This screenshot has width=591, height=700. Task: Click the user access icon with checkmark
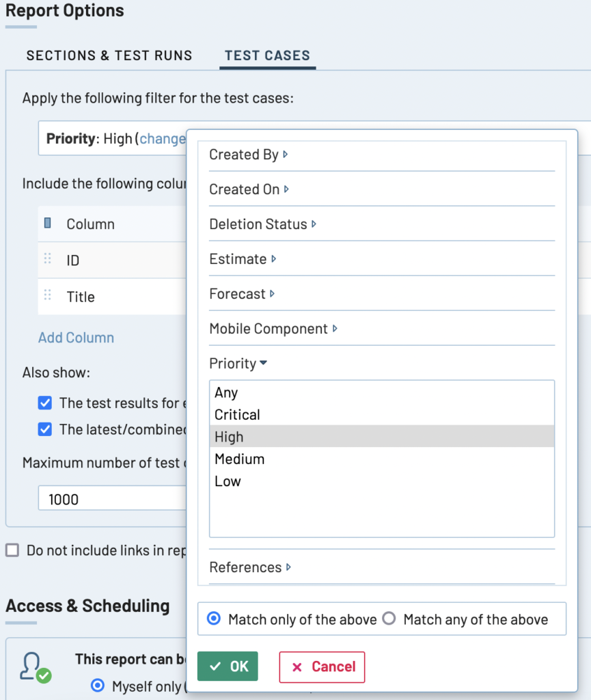coord(36,667)
